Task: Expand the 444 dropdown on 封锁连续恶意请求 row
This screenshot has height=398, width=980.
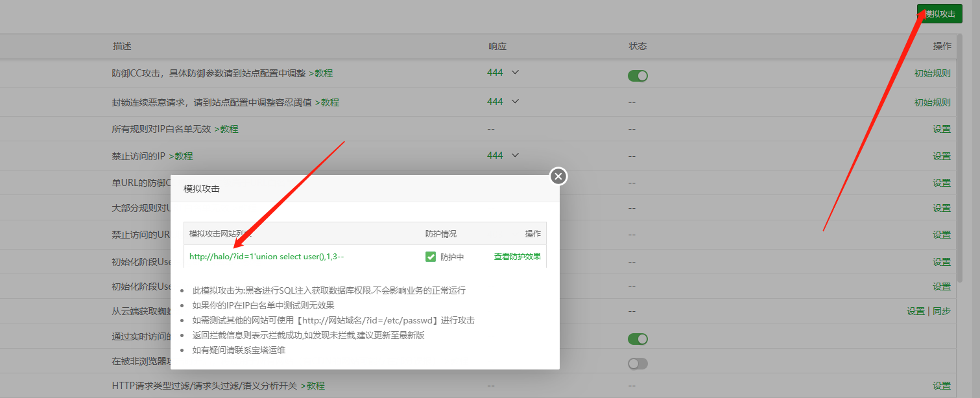Action: point(513,101)
